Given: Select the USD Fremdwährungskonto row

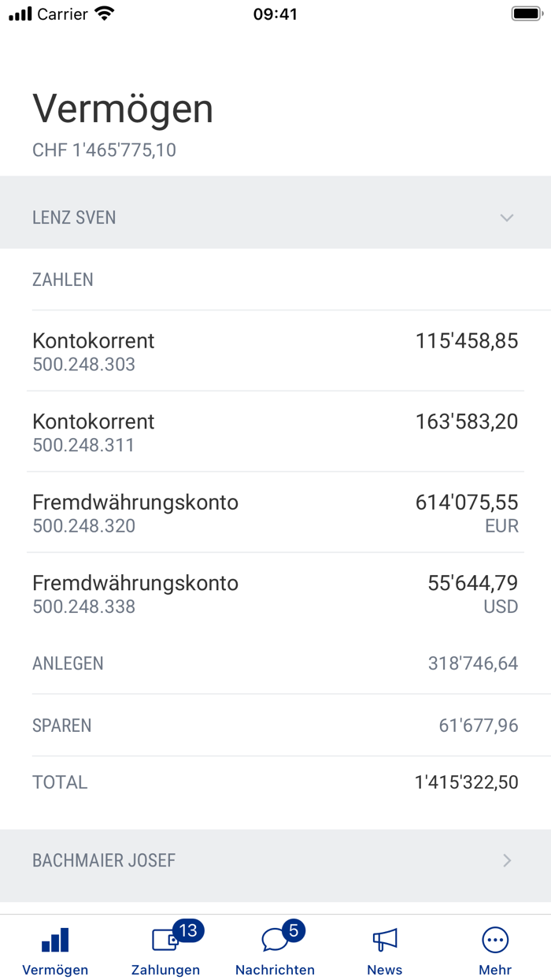Looking at the screenshot, I should tap(275, 594).
